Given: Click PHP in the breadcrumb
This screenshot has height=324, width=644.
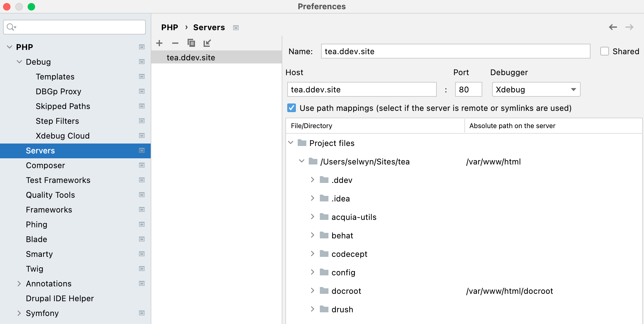Looking at the screenshot, I should (169, 27).
